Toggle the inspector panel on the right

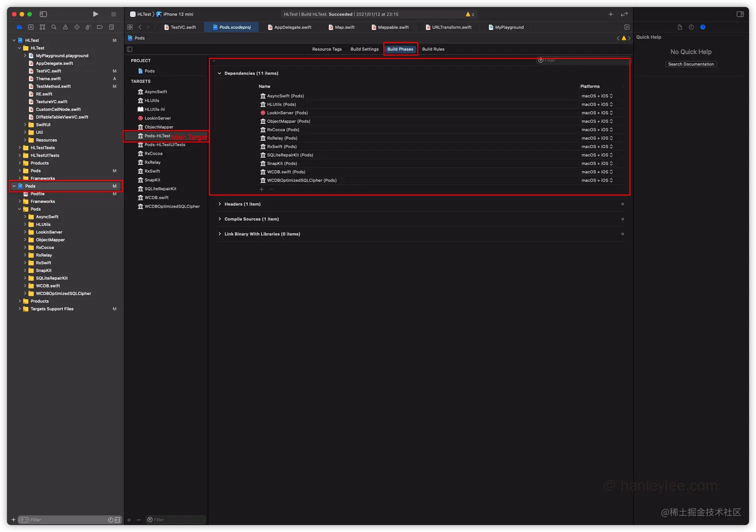pyautogui.click(x=740, y=14)
